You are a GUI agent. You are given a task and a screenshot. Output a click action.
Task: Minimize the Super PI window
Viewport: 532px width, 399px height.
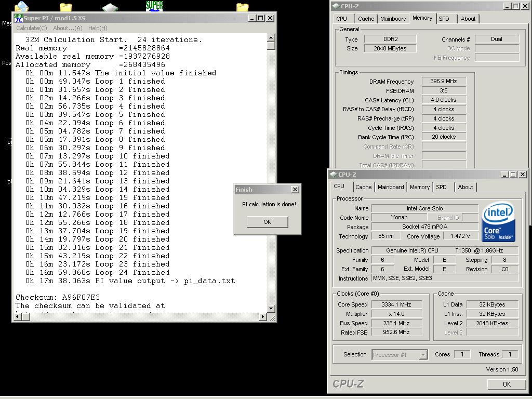click(x=252, y=18)
